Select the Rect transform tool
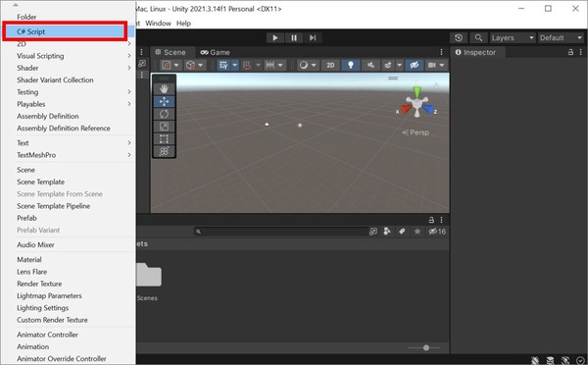This screenshot has height=365, width=588. point(164,139)
